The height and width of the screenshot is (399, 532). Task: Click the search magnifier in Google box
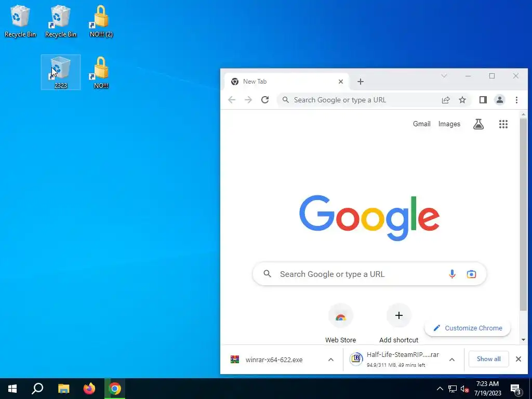point(268,274)
